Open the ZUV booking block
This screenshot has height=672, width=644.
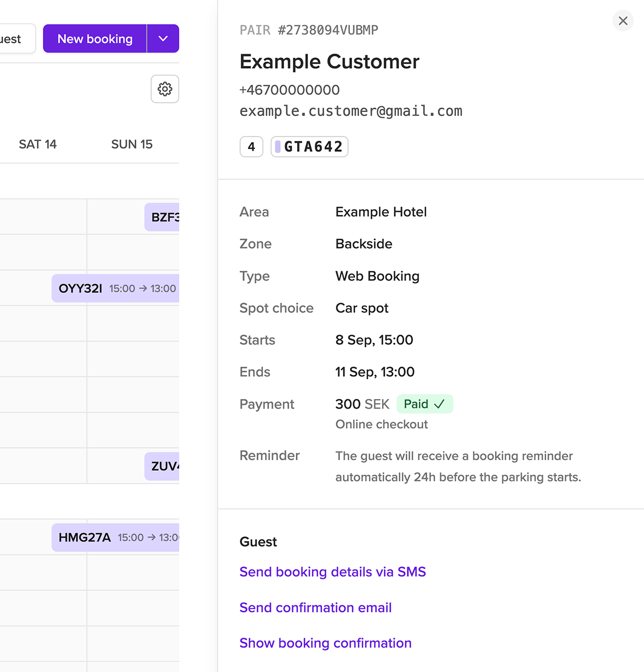pyautogui.click(x=162, y=466)
